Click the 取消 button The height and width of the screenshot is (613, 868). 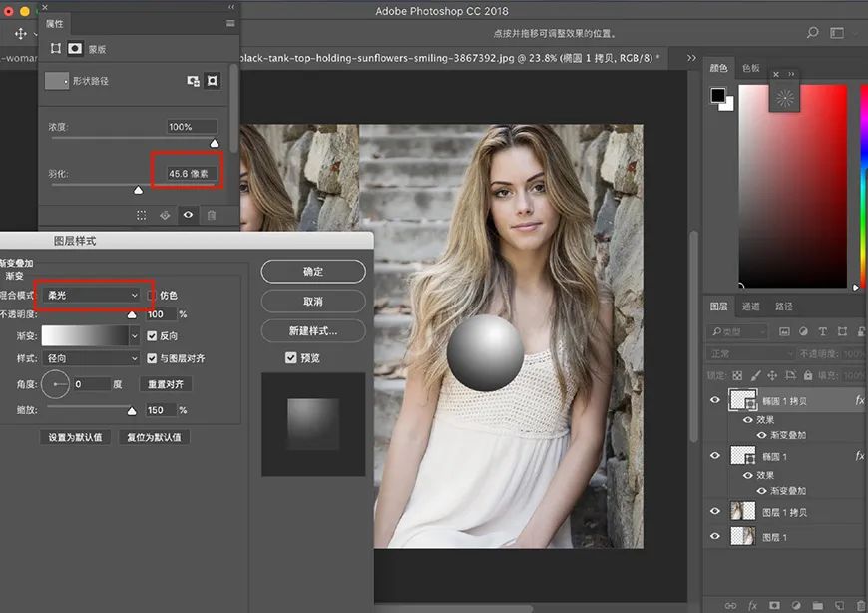pyautogui.click(x=313, y=302)
